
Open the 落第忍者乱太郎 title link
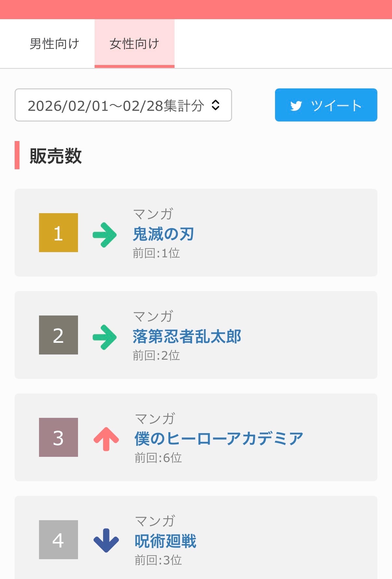click(187, 336)
